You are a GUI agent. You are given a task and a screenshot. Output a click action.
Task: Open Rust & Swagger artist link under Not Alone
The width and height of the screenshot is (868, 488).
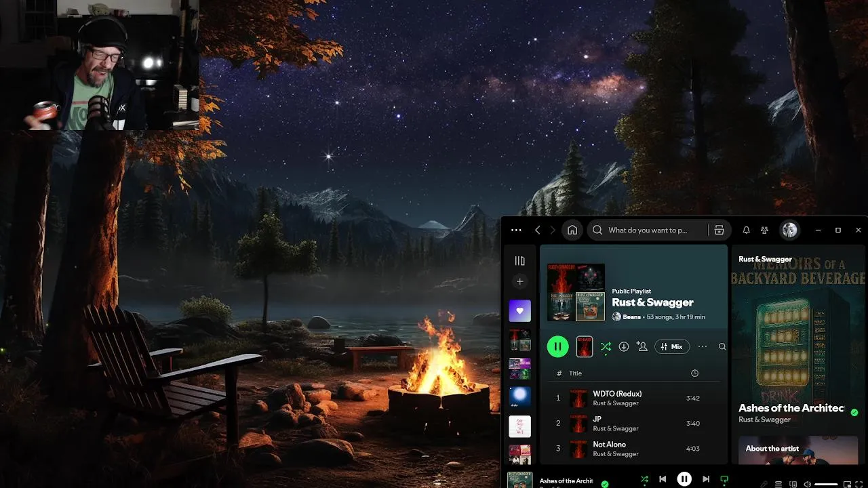point(616,453)
